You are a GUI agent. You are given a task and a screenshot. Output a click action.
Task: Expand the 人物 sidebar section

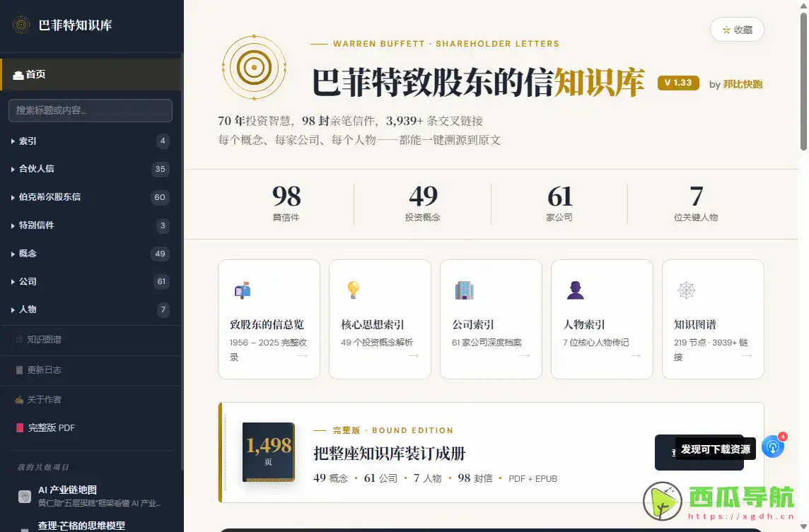click(91, 310)
